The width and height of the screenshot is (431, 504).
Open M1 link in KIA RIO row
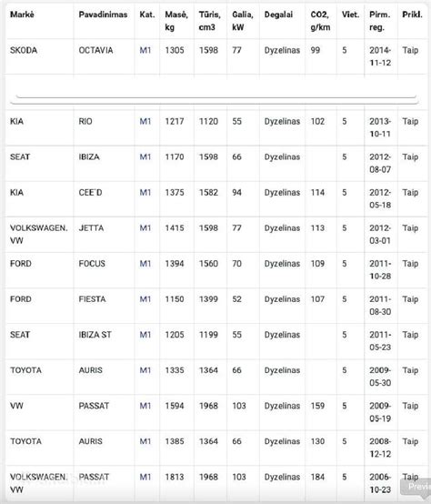[x=145, y=122]
